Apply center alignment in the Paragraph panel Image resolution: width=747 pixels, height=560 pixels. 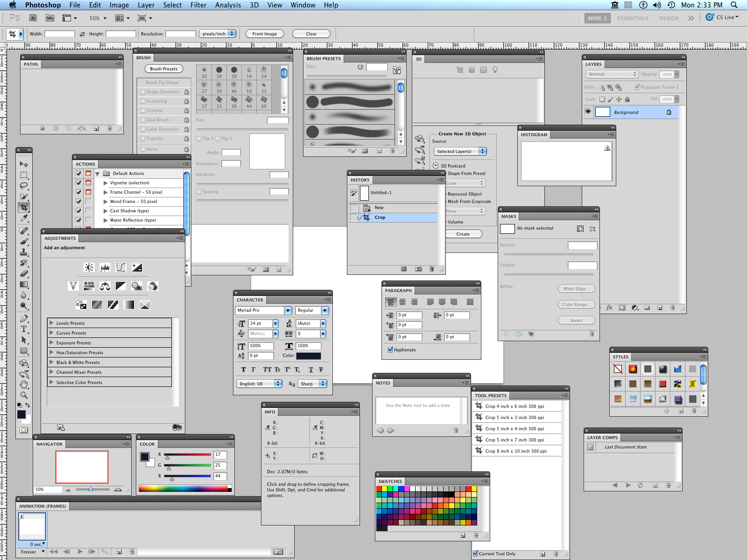tap(402, 302)
